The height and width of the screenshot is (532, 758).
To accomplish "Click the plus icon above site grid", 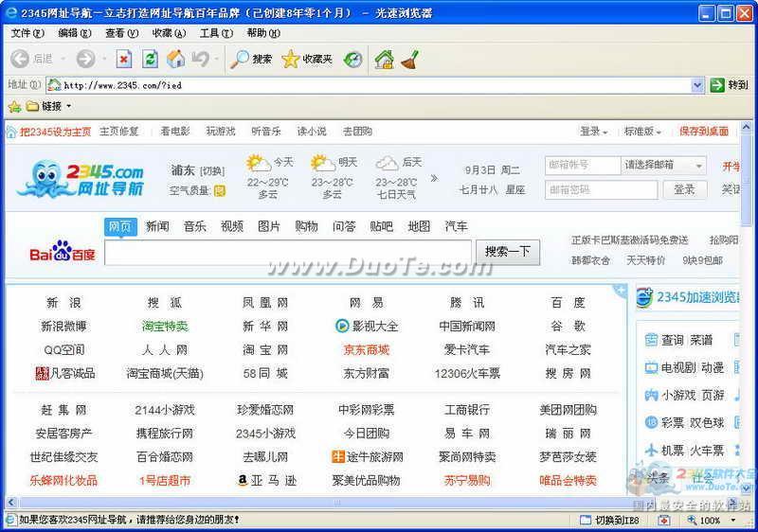I will pyautogui.click(x=620, y=290).
